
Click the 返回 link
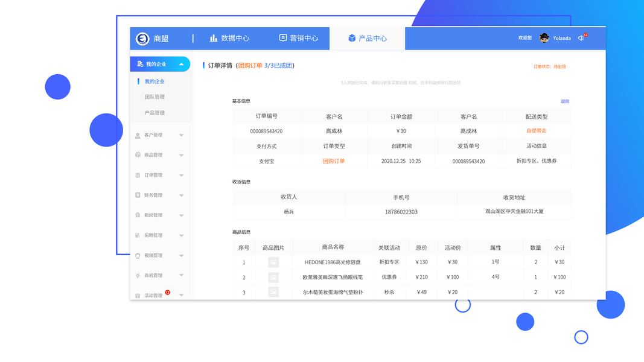[x=565, y=101]
